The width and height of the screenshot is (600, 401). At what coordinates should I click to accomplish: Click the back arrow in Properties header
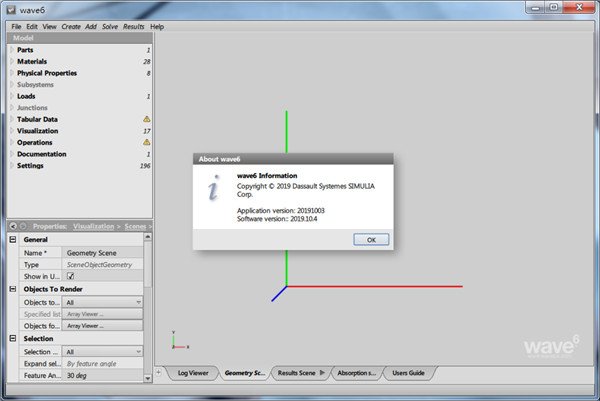click(x=13, y=226)
